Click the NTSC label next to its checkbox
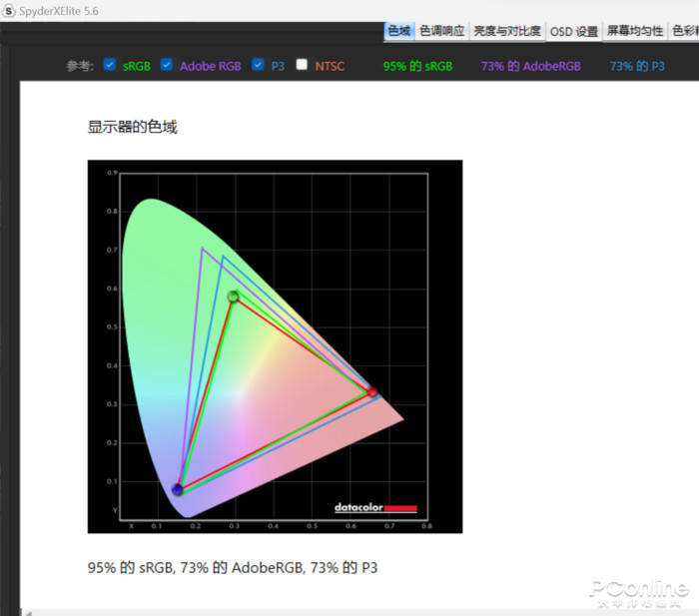699x616 pixels. point(330,67)
